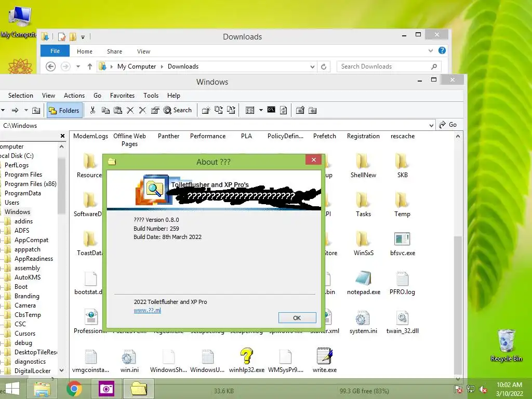This screenshot has height=399, width=532.
Task: Open the Actions menu
Action: (74, 96)
